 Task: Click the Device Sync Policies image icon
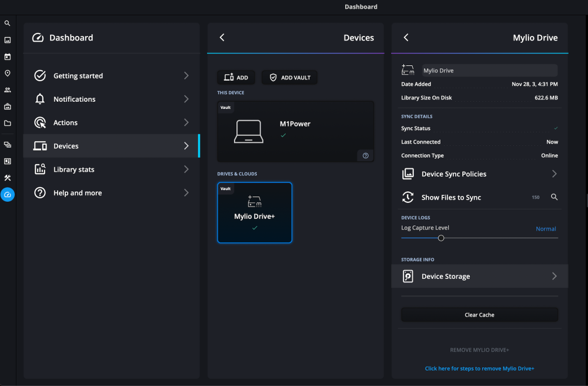point(407,174)
